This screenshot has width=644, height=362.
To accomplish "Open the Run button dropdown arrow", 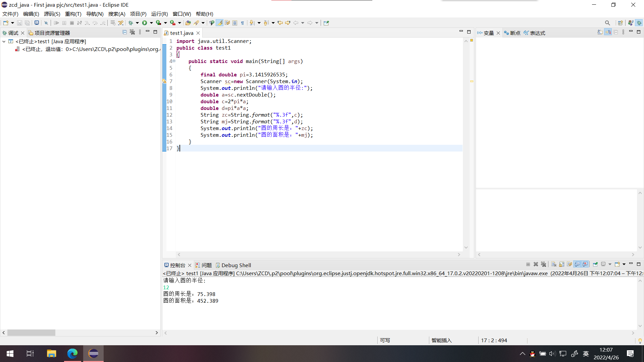I will pos(151,23).
